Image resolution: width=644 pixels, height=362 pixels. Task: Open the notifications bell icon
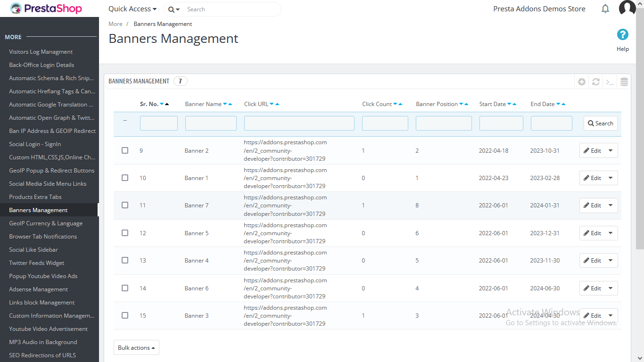(605, 9)
